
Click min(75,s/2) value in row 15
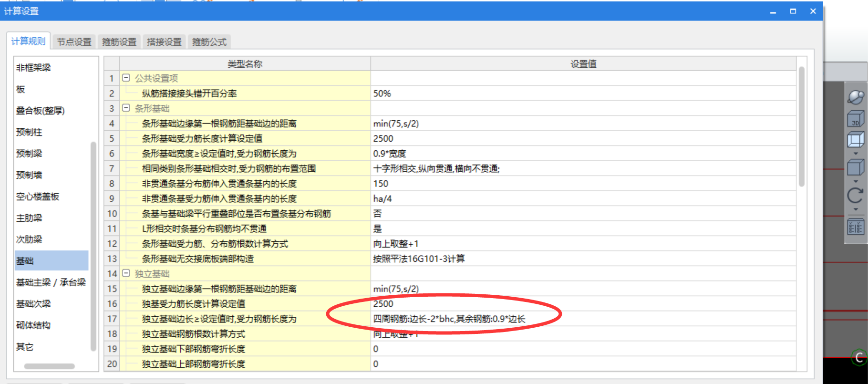[583, 289]
